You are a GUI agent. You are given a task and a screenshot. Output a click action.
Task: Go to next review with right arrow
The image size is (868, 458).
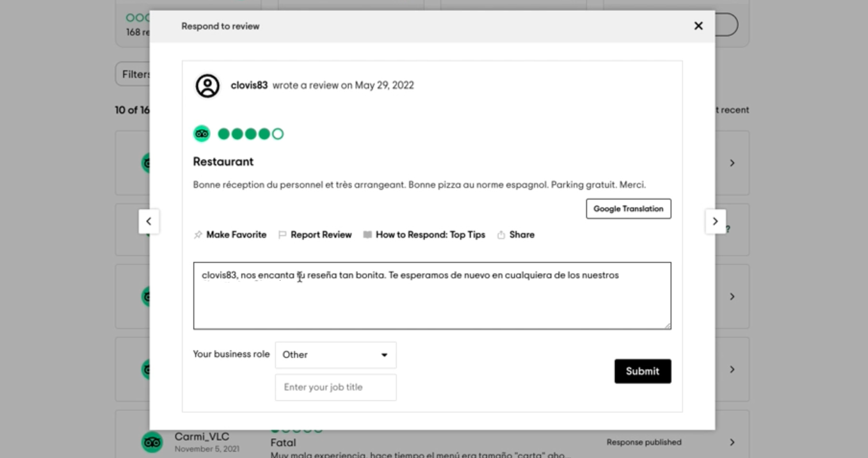[x=716, y=221]
